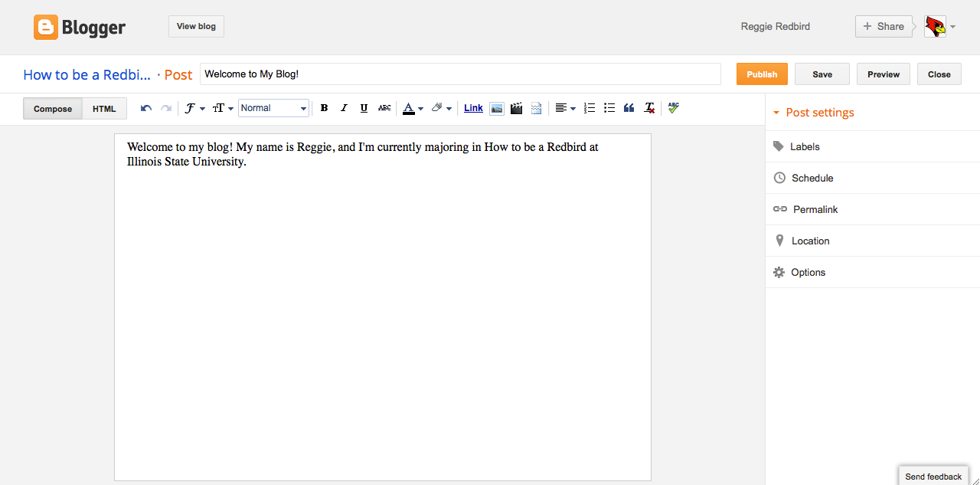Image resolution: width=980 pixels, height=485 pixels.
Task: Open the paragraph format dropdown showing Normal
Action: 273,108
